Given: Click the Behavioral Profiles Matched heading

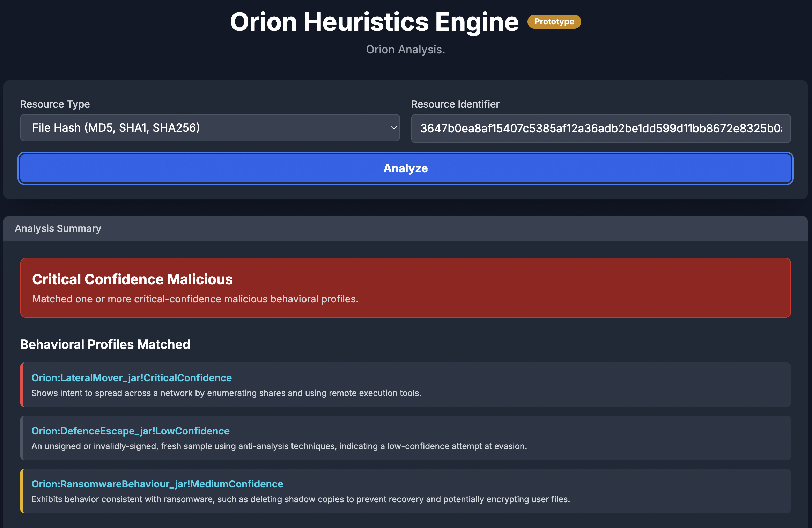Looking at the screenshot, I should [x=105, y=344].
